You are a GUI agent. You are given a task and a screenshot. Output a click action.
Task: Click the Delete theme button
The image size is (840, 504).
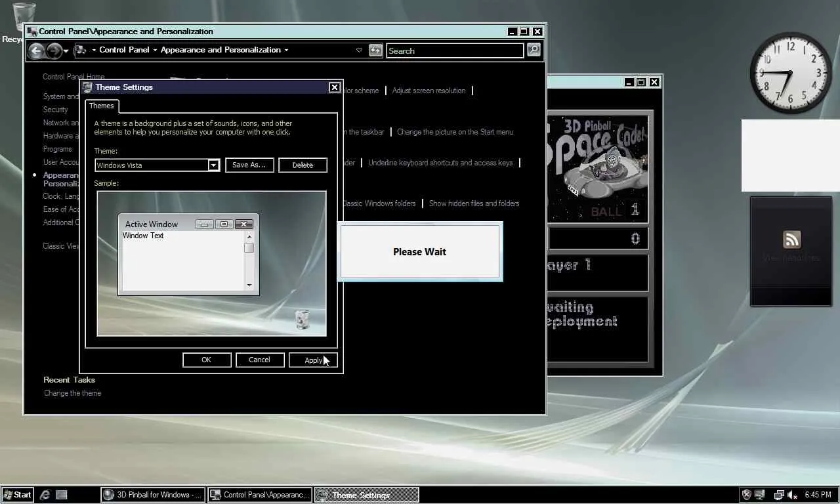click(x=303, y=165)
